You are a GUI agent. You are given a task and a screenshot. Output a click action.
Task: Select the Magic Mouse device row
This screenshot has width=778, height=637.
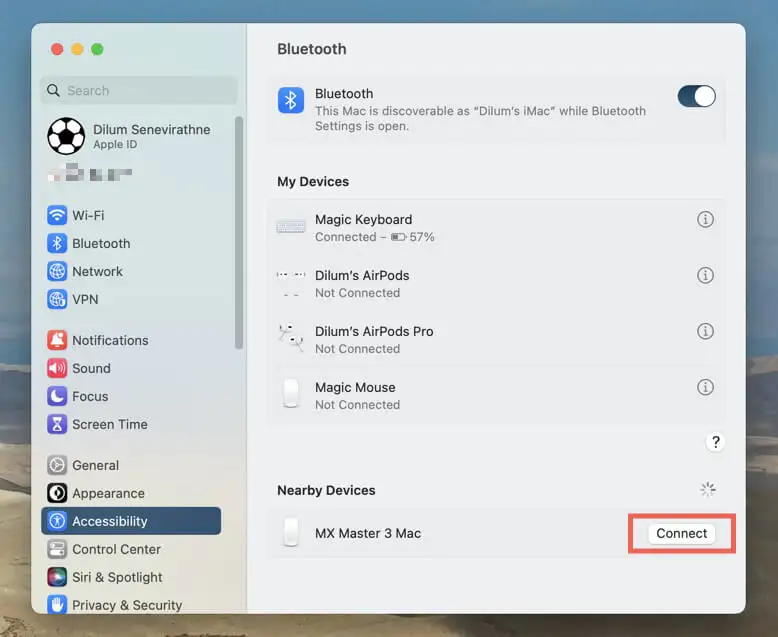(x=496, y=395)
